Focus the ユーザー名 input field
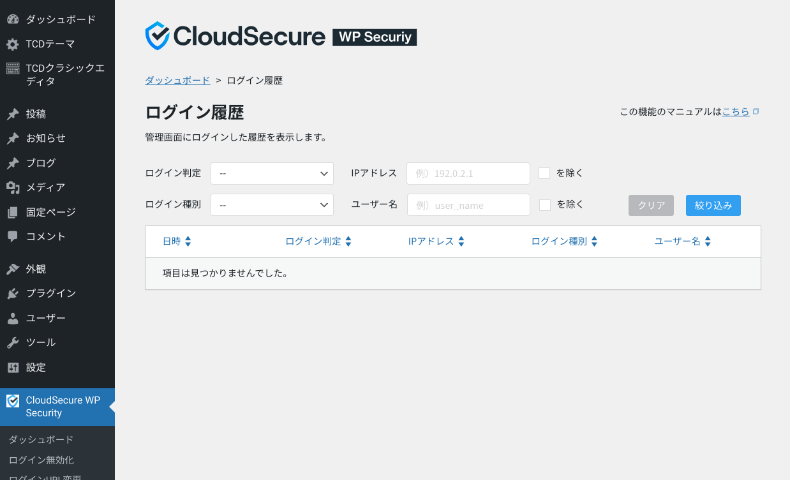790x480 pixels. 469,205
